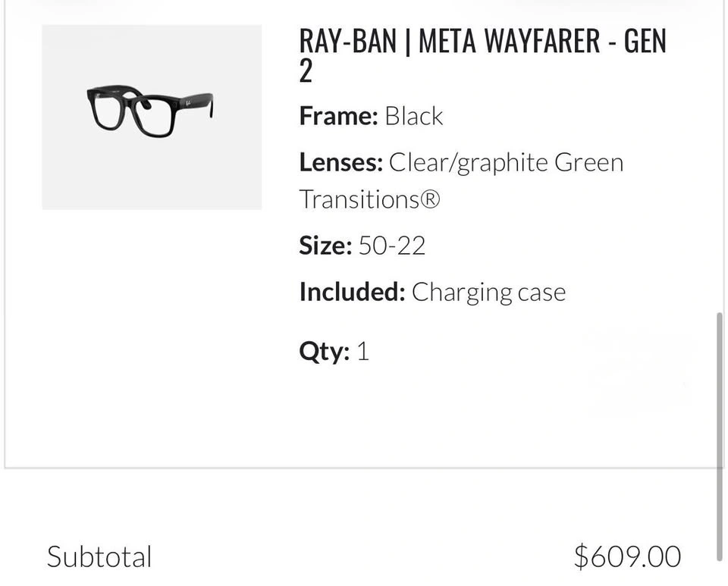Select the "50-22" size value
Viewport: 728px width, 586px height.
pos(392,246)
